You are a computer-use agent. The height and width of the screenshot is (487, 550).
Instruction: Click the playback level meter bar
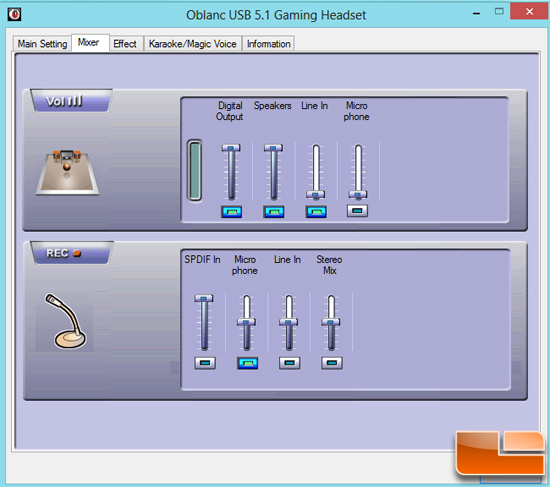coord(195,171)
